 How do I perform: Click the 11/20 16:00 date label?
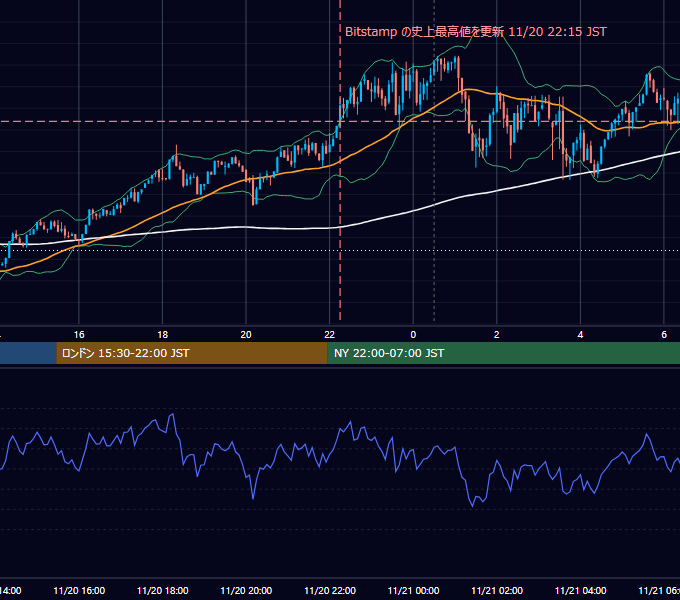pos(79,590)
